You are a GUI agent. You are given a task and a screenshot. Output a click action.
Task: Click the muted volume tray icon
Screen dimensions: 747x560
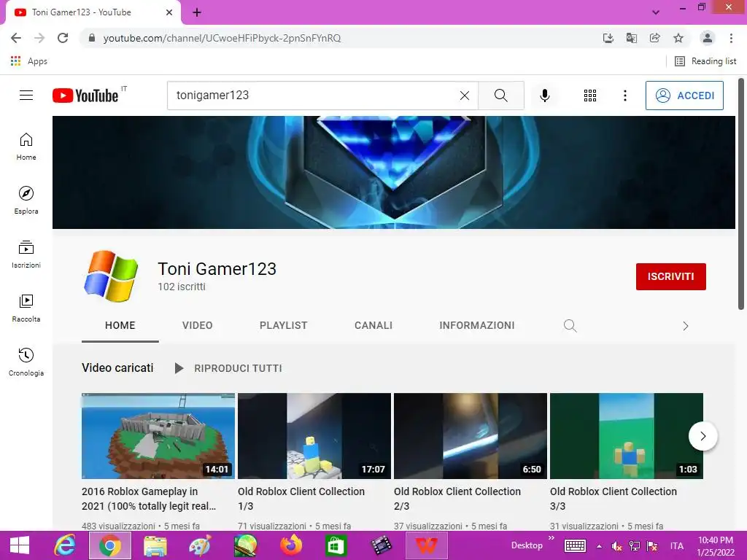click(616, 546)
